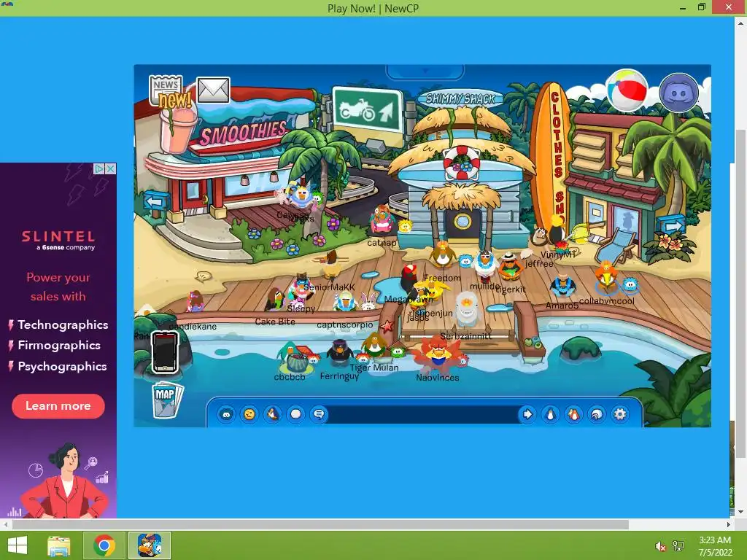Click the penguin named Ferringuy

click(339, 352)
